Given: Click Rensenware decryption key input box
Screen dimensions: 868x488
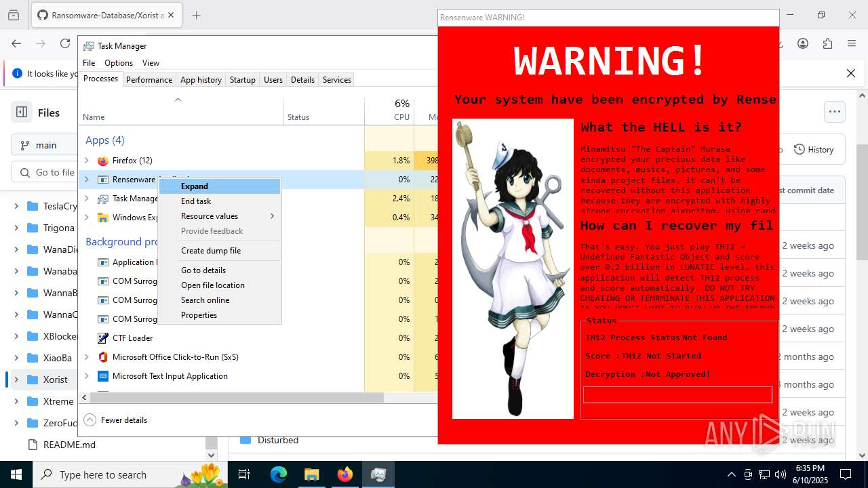Looking at the screenshot, I should (677, 394).
